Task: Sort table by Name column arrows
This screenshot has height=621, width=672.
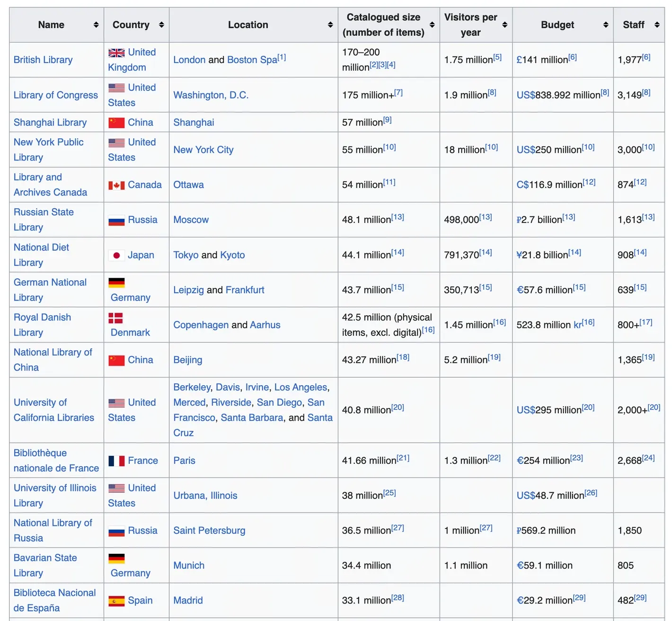Action: pos(96,25)
